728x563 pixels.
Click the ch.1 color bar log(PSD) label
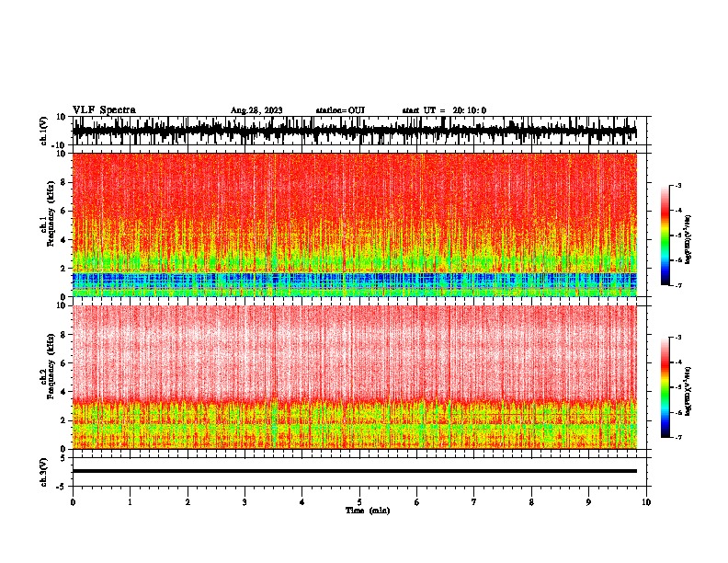(688, 239)
